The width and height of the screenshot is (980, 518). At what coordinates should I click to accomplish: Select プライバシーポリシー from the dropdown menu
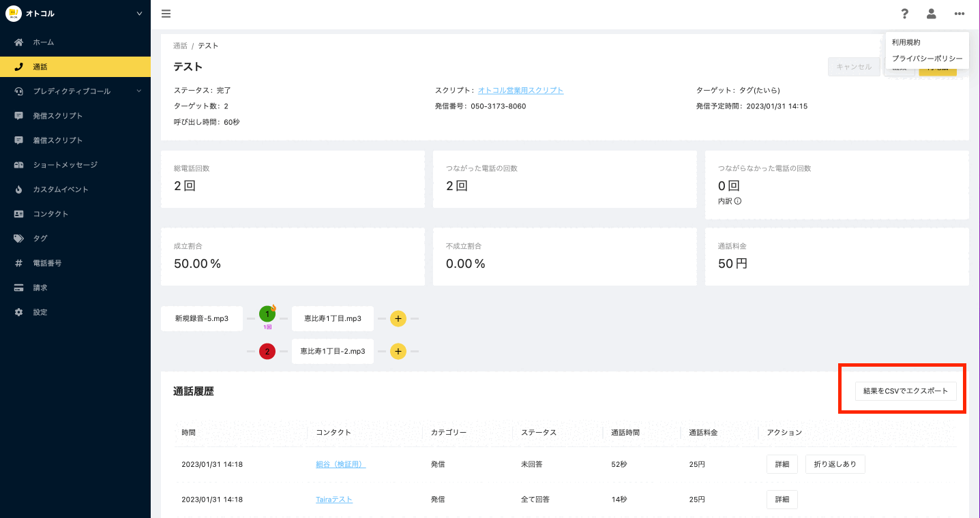(x=927, y=59)
